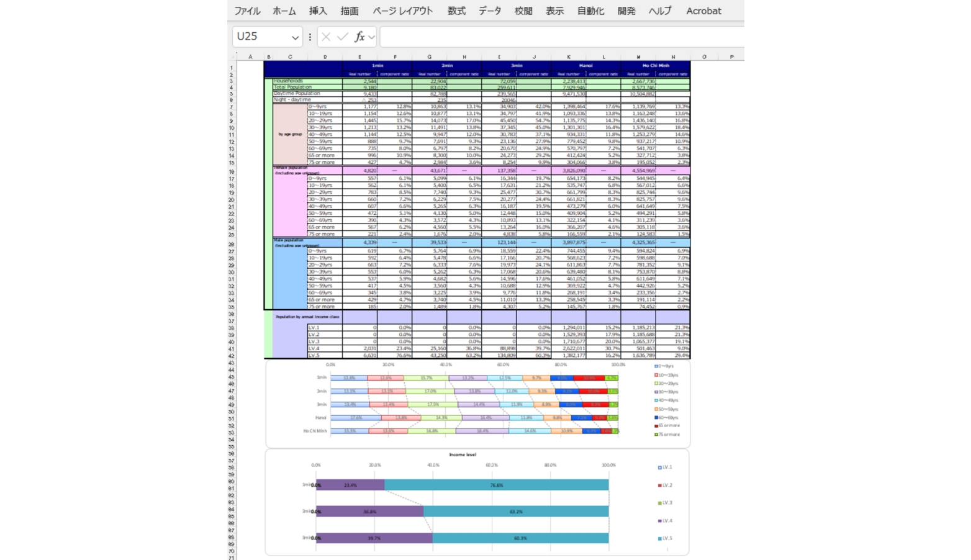
Task: Open Insert Function via the fx icon
Action: (359, 37)
